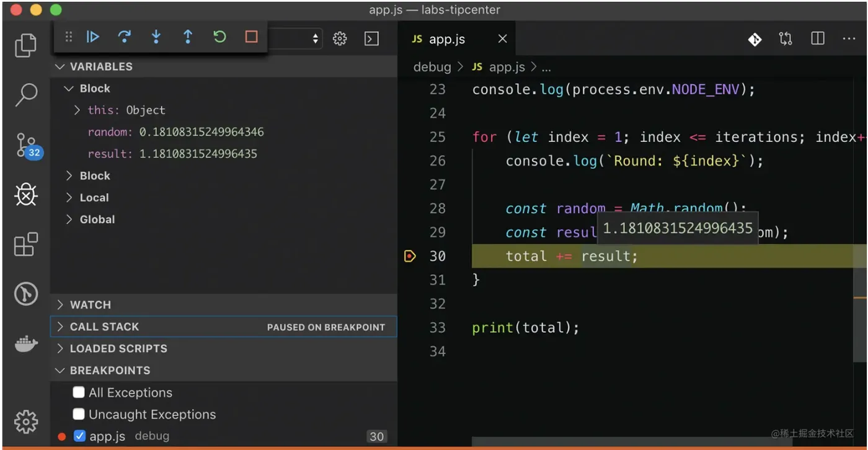Click the breakpoint line badge 30

click(376, 436)
